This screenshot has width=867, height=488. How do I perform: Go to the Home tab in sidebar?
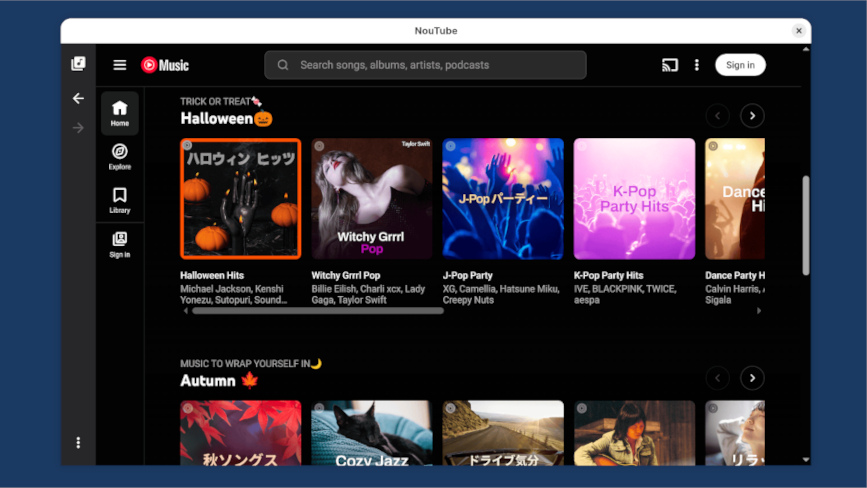pyautogui.click(x=120, y=113)
